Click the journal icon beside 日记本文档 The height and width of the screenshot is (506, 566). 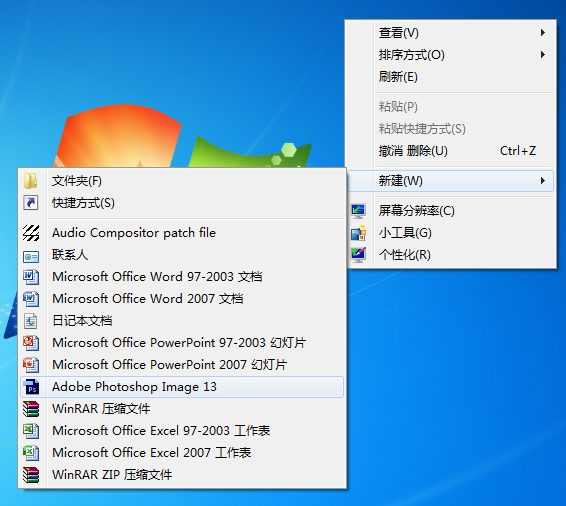point(31,321)
